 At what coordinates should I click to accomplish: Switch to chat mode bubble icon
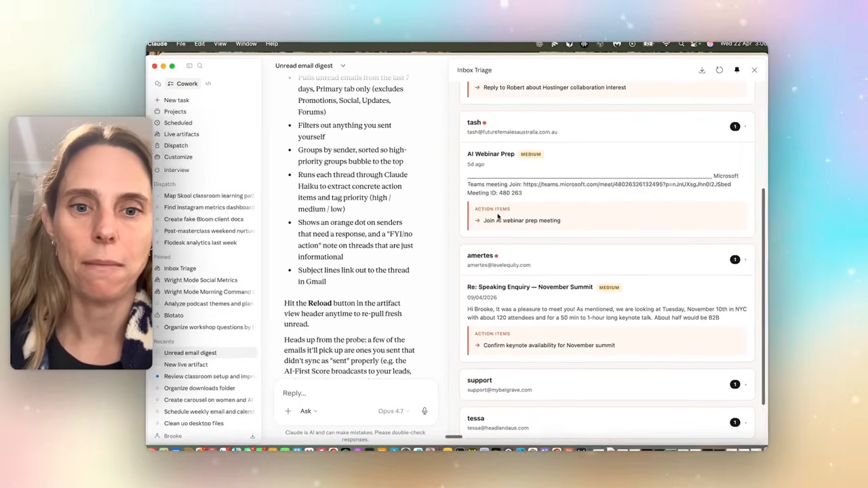pyautogui.click(x=157, y=84)
